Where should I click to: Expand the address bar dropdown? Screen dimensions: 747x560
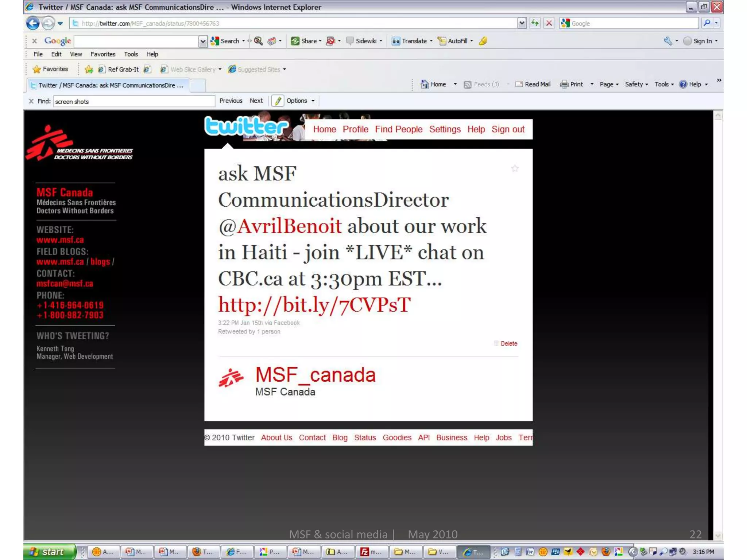(522, 23)
